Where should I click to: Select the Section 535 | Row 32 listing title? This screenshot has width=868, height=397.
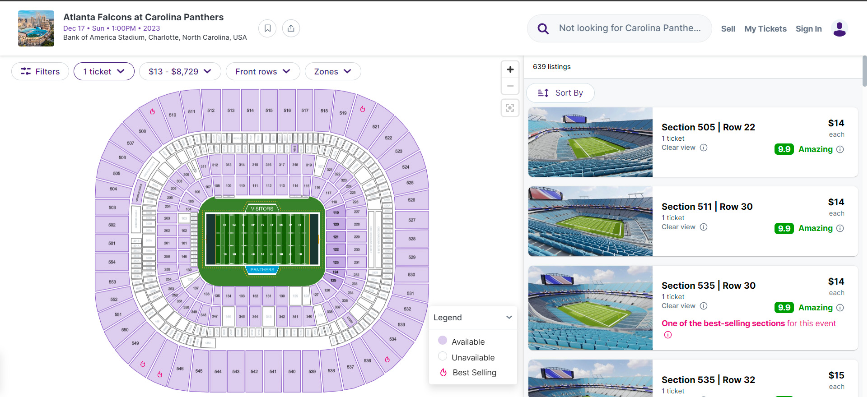coord(708,380)
